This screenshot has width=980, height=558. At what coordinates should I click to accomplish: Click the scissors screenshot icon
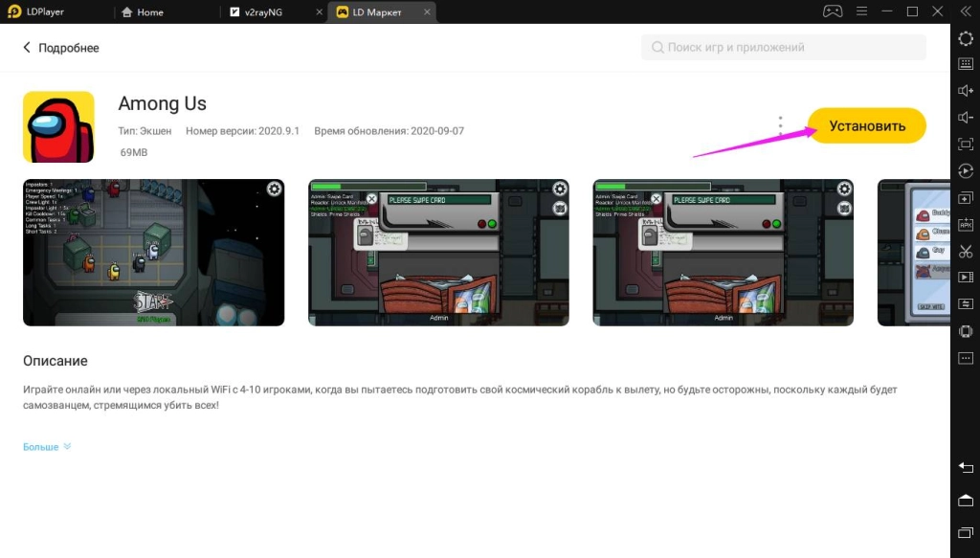click(966, 252)
